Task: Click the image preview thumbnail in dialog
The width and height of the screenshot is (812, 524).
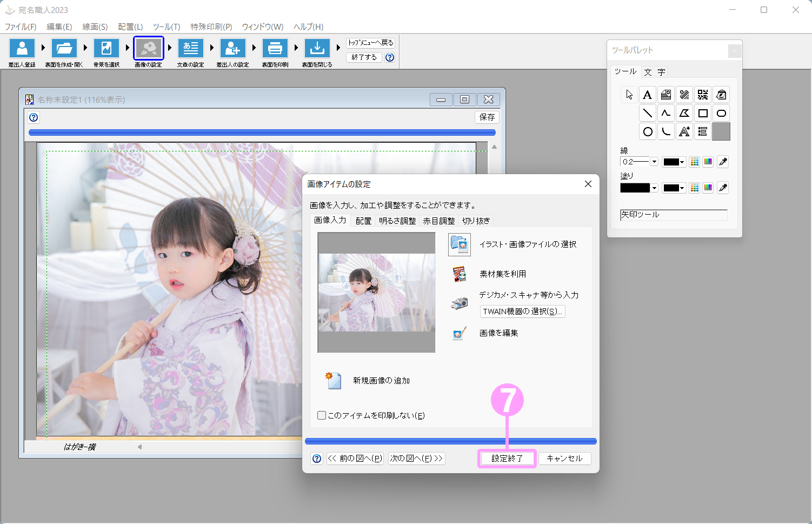Action: [x=377, y=293]
